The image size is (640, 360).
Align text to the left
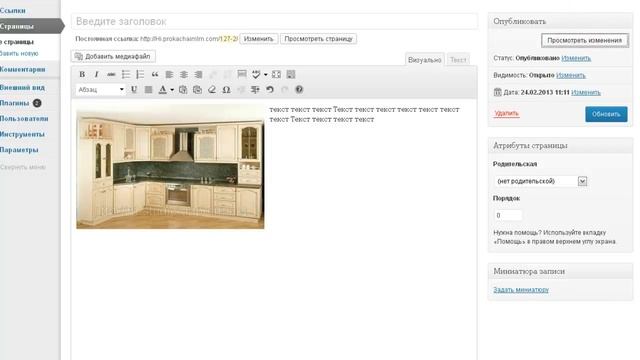pos(169,74)
